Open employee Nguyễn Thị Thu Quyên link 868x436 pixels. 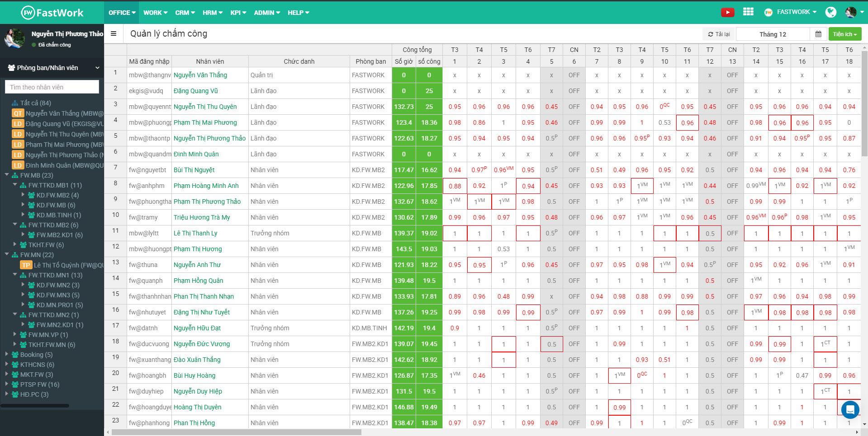click(205, 107)
